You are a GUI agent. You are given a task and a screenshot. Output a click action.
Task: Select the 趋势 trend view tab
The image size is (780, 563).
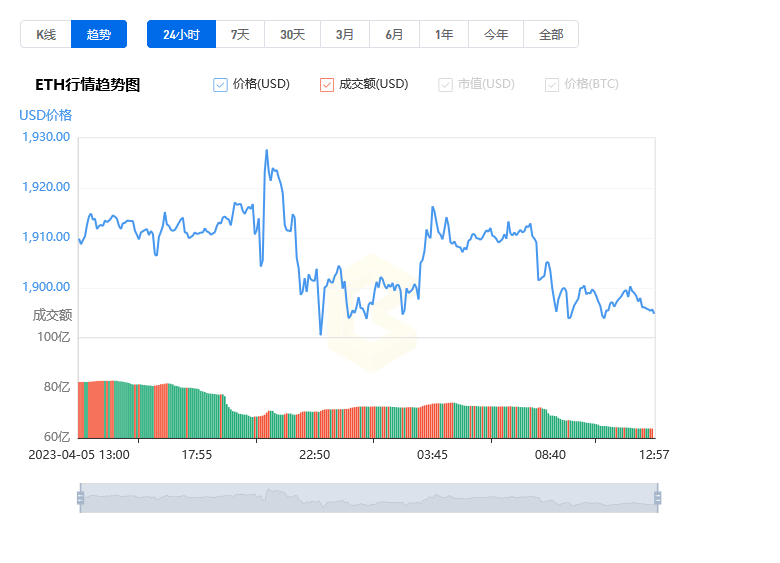point(99,34)
